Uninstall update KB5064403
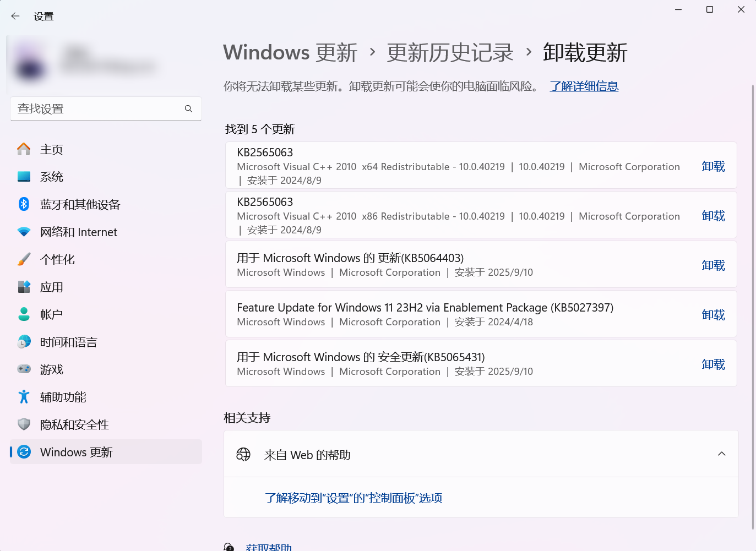756x551 pixels. click(x=713, y=265)
